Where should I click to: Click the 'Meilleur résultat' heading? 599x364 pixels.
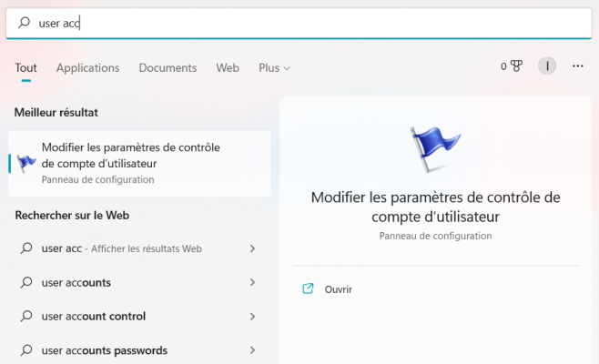(x=56, y=112)
